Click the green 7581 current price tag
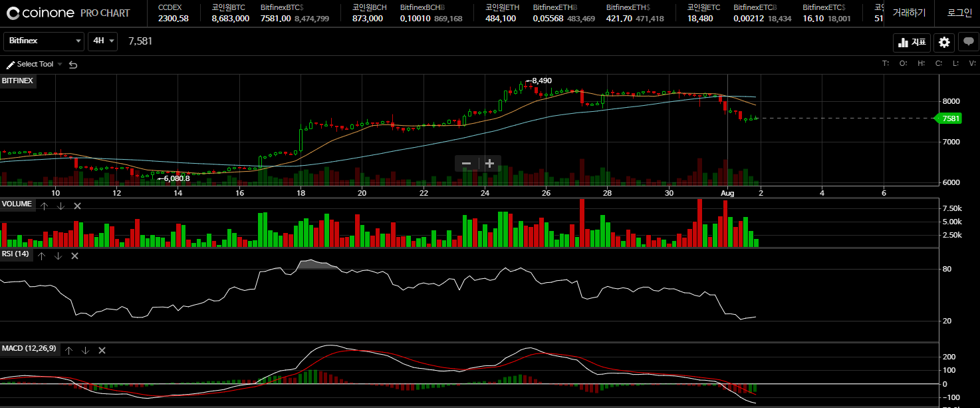This screenshot has height=408, width=980. [948, 118]
